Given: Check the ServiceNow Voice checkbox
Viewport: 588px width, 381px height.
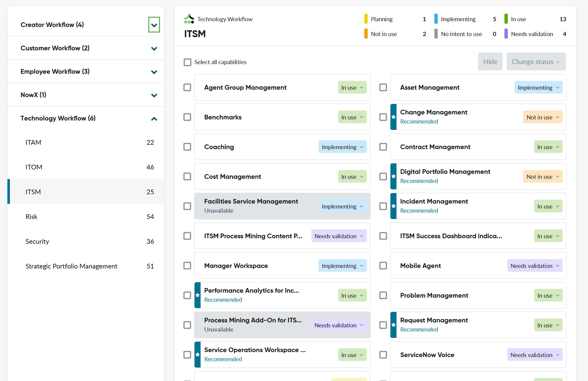Looking at the screenshot, I should 383,355.
